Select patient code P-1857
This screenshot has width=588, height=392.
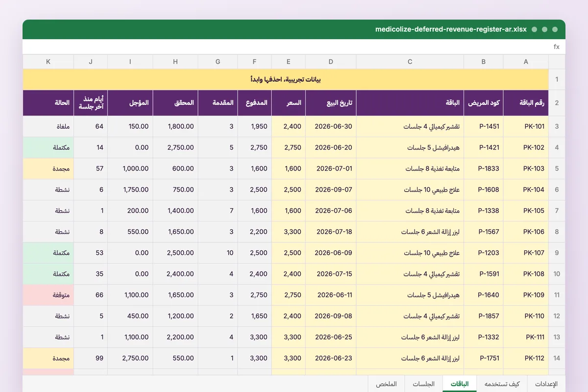click(x=484, y=316)
